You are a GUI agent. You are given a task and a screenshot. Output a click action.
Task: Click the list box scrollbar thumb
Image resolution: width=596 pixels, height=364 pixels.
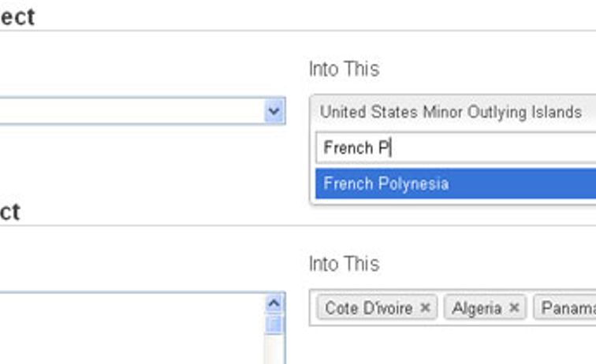pos(274,325)
